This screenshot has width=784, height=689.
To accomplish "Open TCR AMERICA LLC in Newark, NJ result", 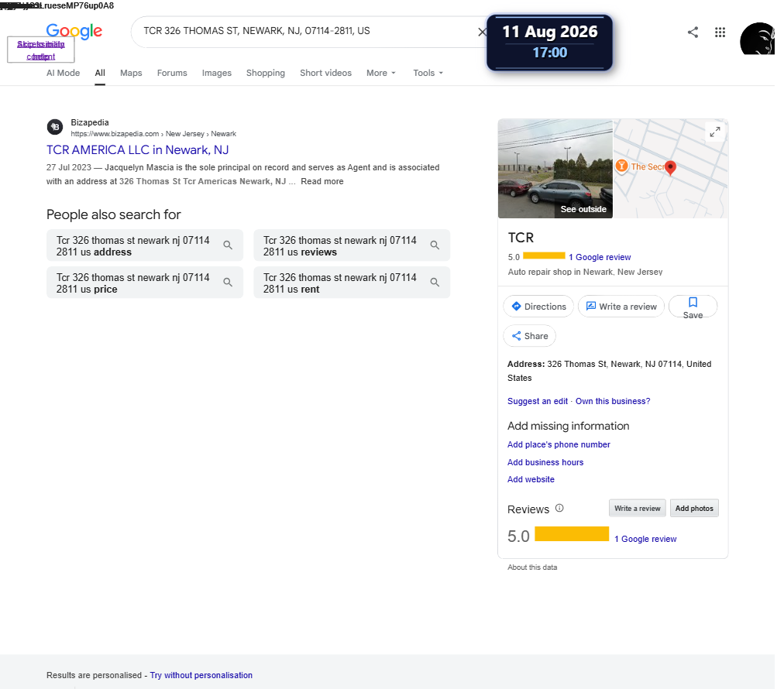I will click(x=137, y=150).
